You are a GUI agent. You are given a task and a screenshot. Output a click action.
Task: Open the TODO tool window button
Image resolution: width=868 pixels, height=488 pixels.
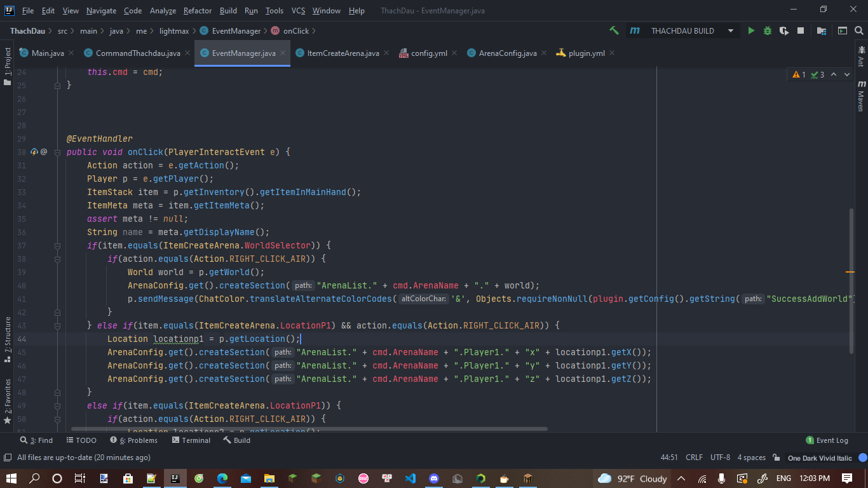point(81,440)
